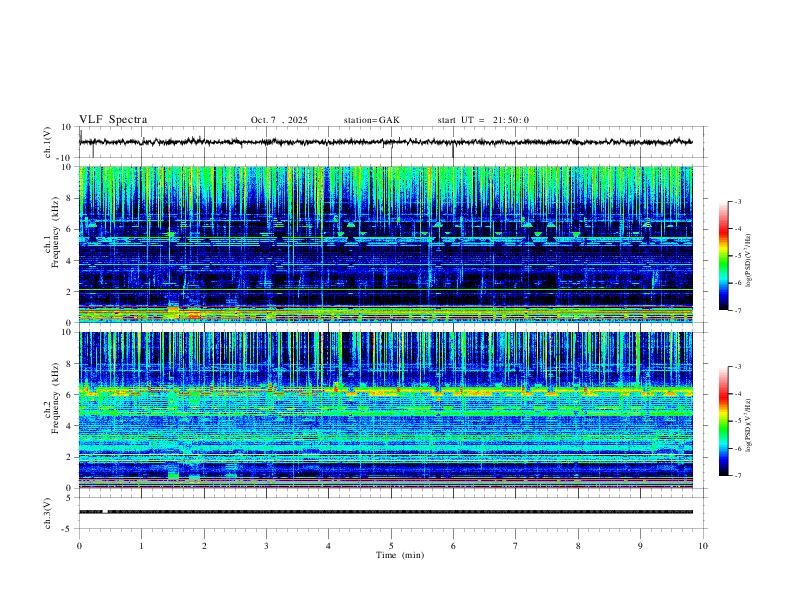Click the time axis tick label "1"

(142, 546)
